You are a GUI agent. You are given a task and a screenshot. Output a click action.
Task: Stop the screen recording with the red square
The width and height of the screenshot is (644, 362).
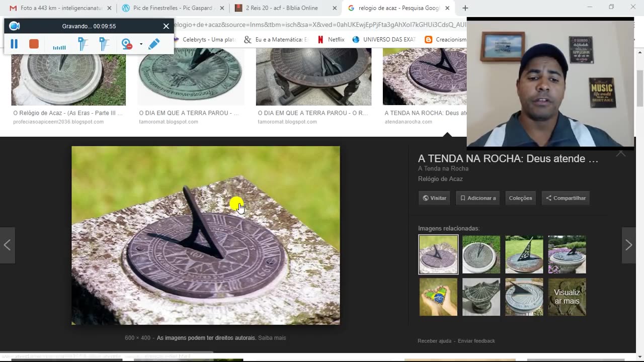click(x=34, y=44)
